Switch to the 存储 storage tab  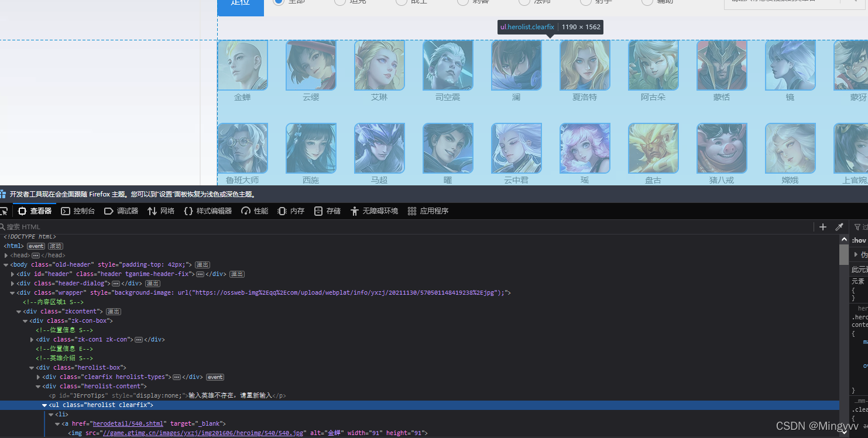coord(327,211)
